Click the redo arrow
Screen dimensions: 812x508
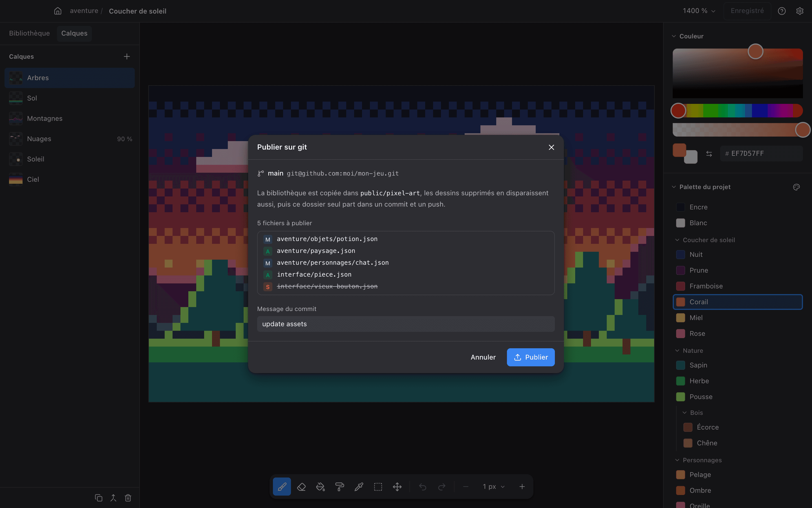click(x=442, y=487)
